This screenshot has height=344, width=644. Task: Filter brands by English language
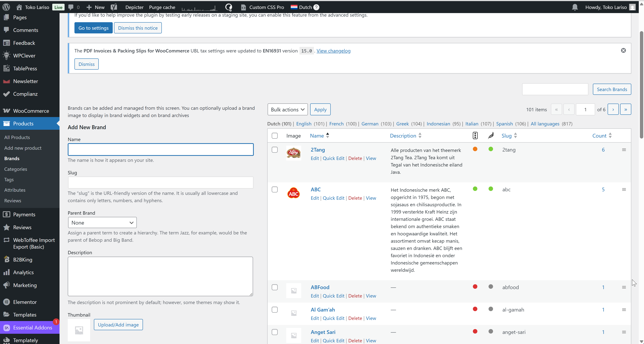(x=304, y=124)
